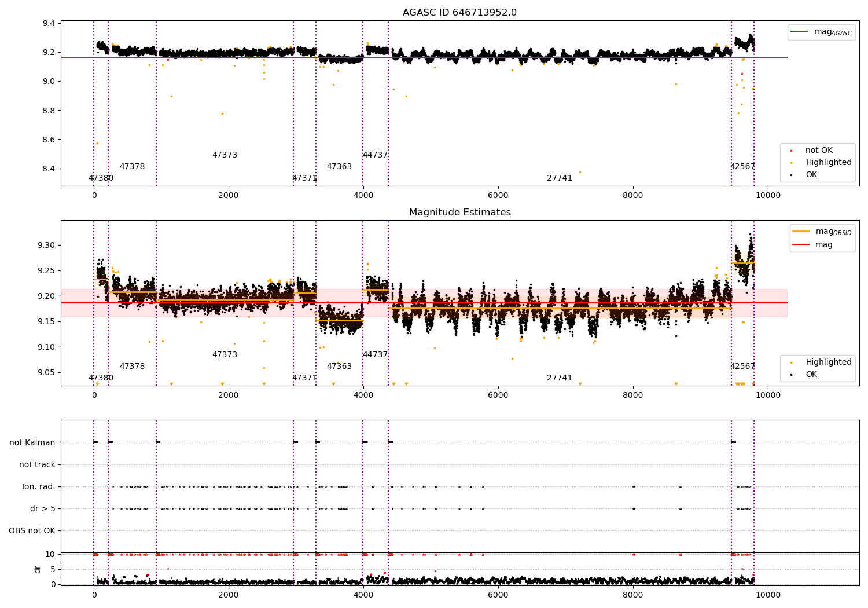
Task: Click the rotated 'dr' axis label
Action: [38, 569]
